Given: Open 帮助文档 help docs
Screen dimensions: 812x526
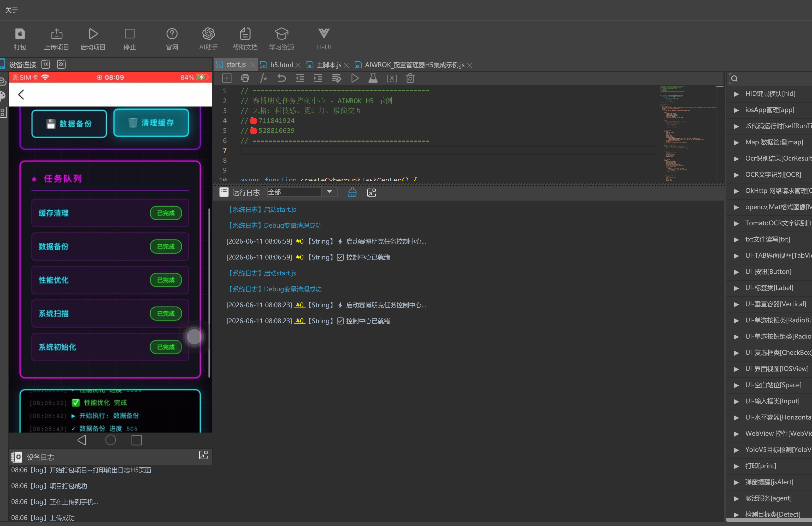Looking at the screenshot, I should 245,34.
